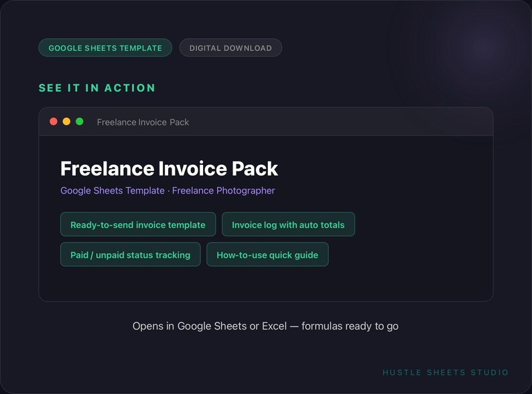
Task: Click the SEE IT IN ACTION heading
Action: pyautogui.click(x=97, y=88)
